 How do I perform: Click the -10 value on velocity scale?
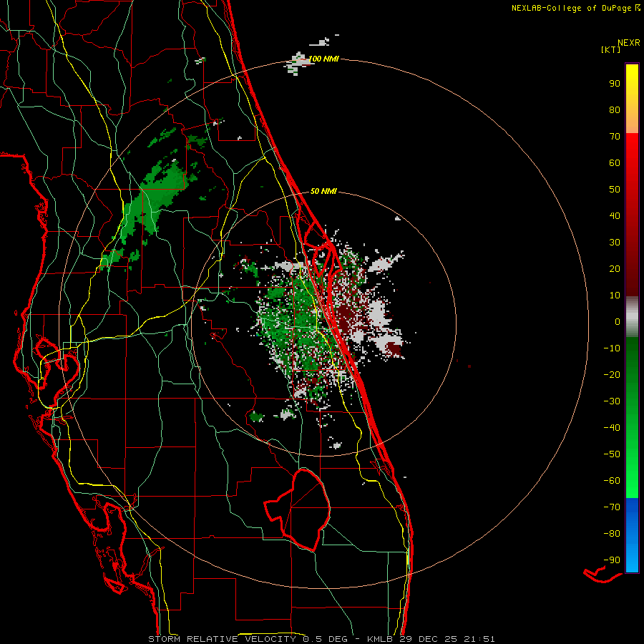[x=612, y=348]
